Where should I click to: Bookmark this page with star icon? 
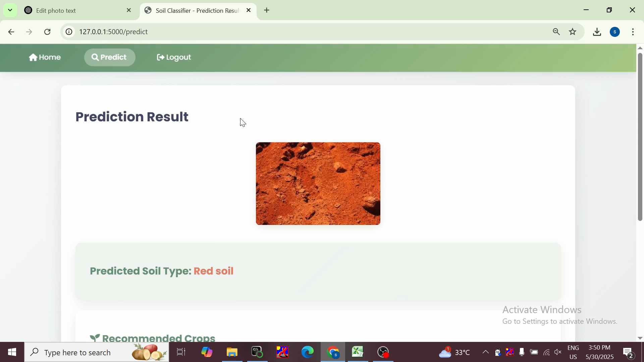(573, 32)
